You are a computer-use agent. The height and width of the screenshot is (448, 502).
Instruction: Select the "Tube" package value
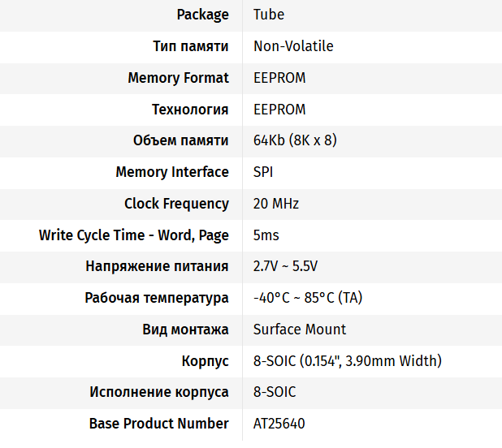pos(269,15)
